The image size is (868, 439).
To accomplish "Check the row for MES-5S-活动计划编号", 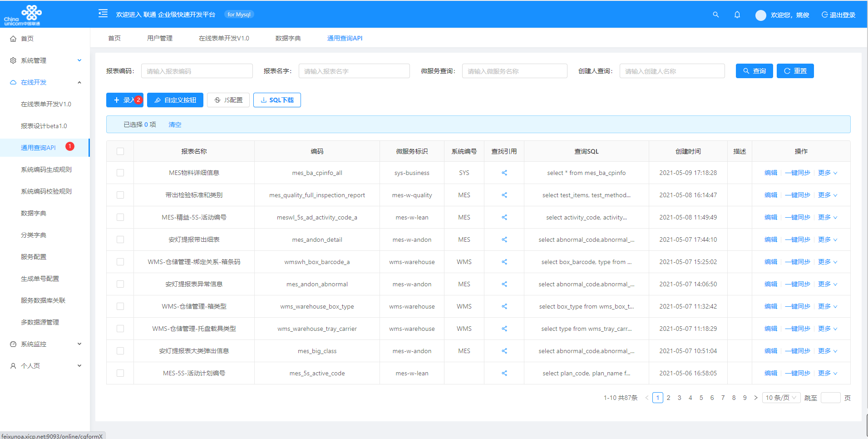I will (x=120, y=373).
